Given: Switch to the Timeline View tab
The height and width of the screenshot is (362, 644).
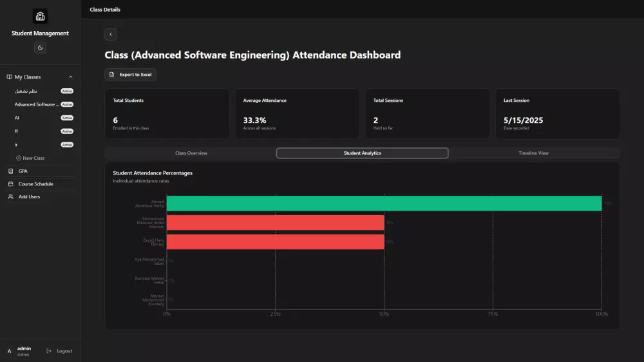Looking at the screenshot, I should 533,153.
